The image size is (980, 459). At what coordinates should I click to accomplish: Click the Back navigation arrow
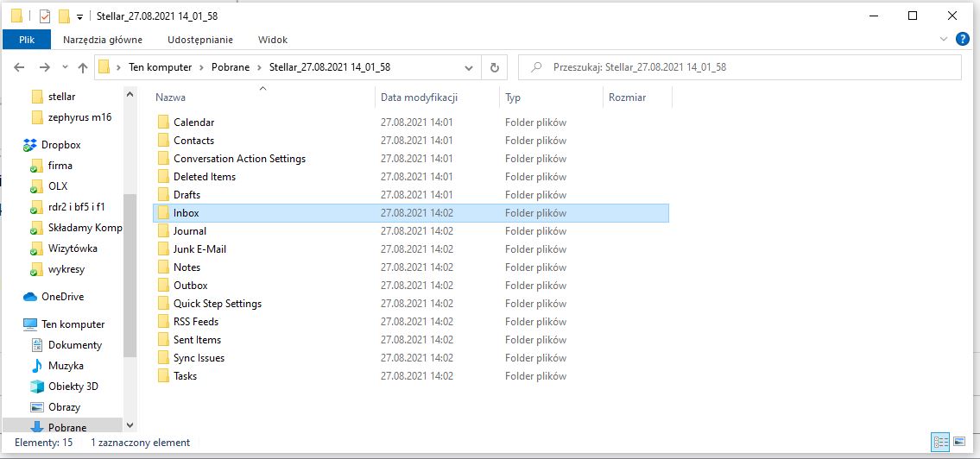pos(20,67)
